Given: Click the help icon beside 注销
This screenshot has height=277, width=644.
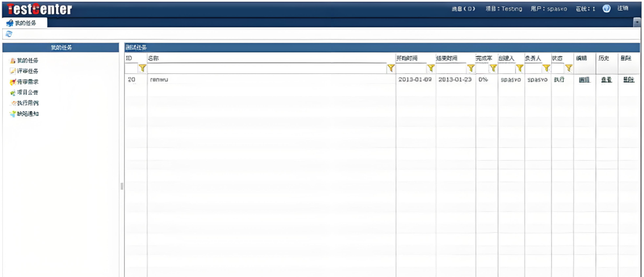Looking at the screenshot, I should pyautogui.click(x=606, y=9).
